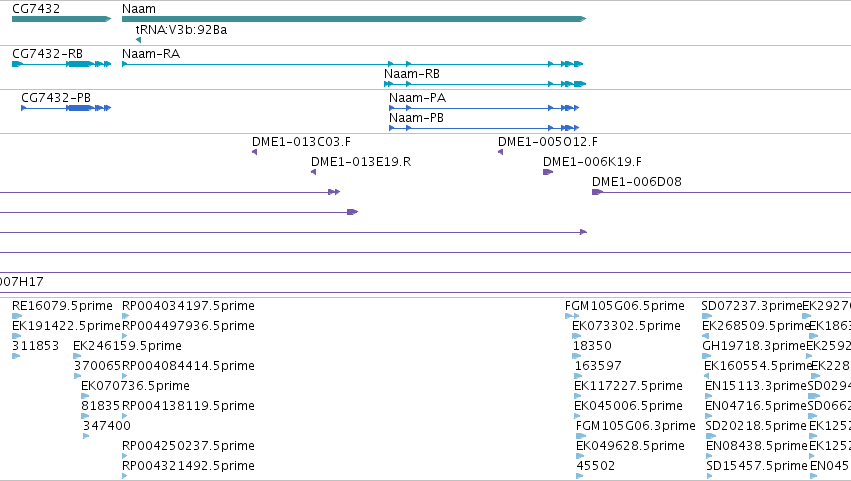Click the EN15113.3prime EST arrow
Viewport: 851px width, 481px height.
[x=709, y=396]
